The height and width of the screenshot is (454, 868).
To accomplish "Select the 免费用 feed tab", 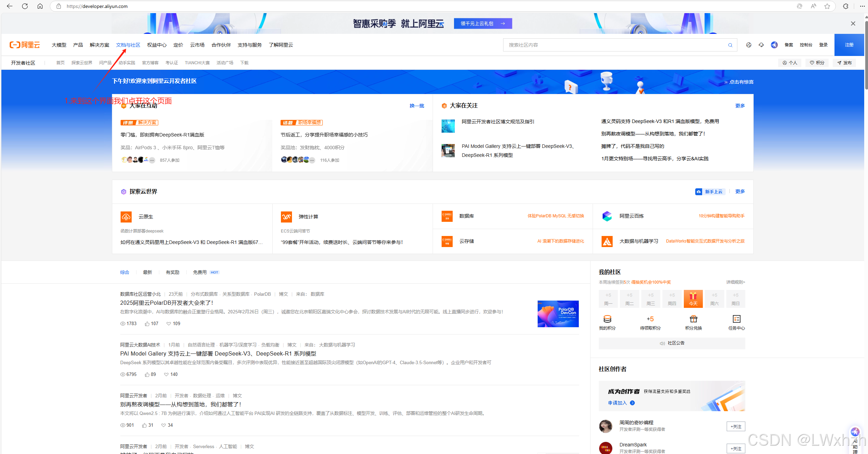I will click(x=200, y=272).
